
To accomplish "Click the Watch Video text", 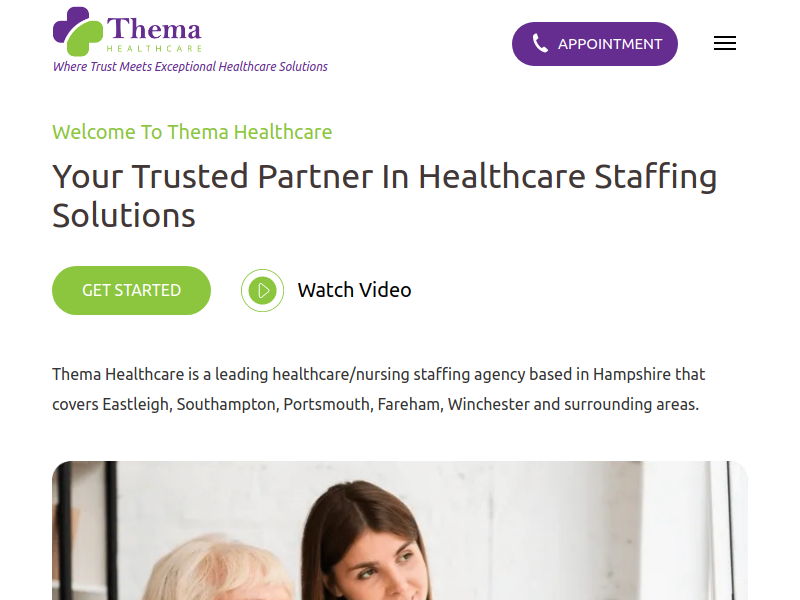I will pyautogui.click(x=354, y=290).
